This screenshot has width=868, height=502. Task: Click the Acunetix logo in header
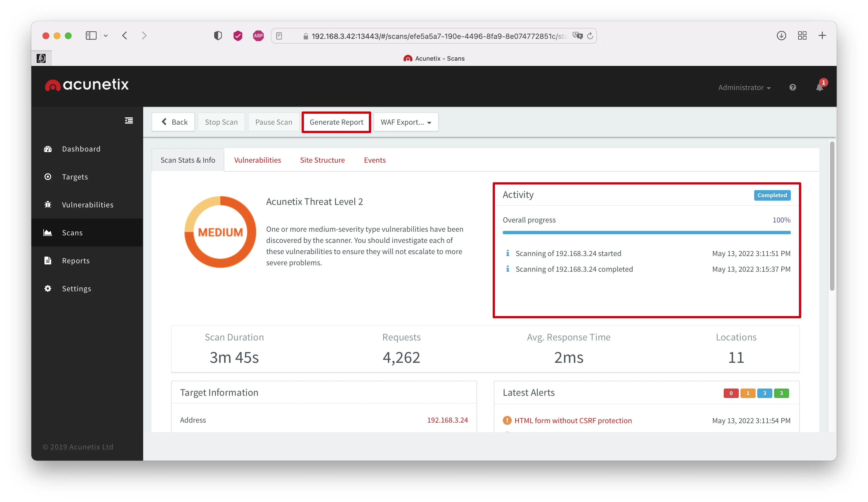87,85
